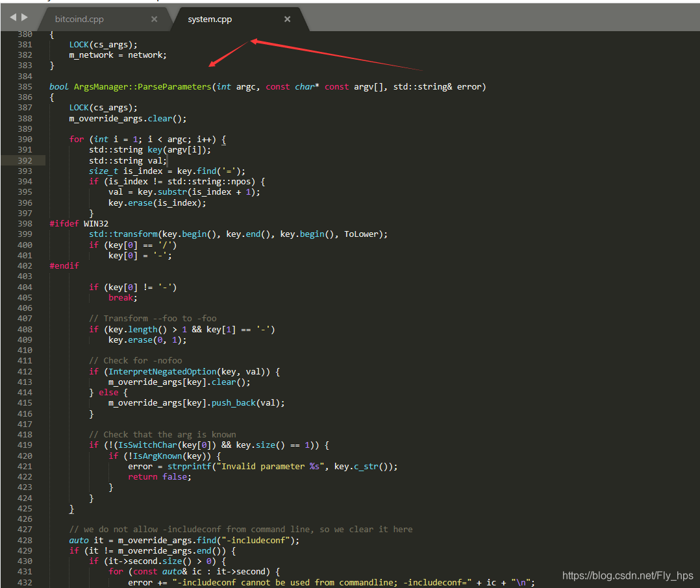Click the '#ifdef WIN32' directive

[x=79, y=223]
